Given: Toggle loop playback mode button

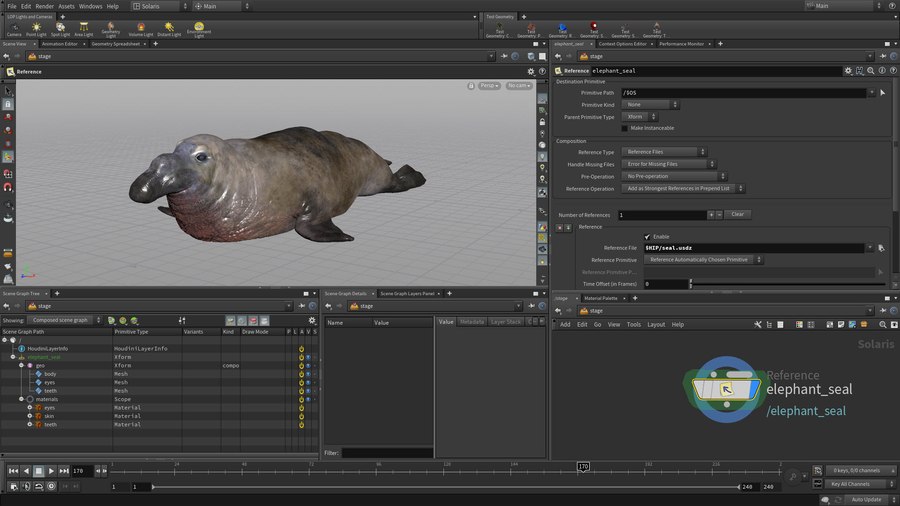Looking at the screenshot, I should [38, 486].
